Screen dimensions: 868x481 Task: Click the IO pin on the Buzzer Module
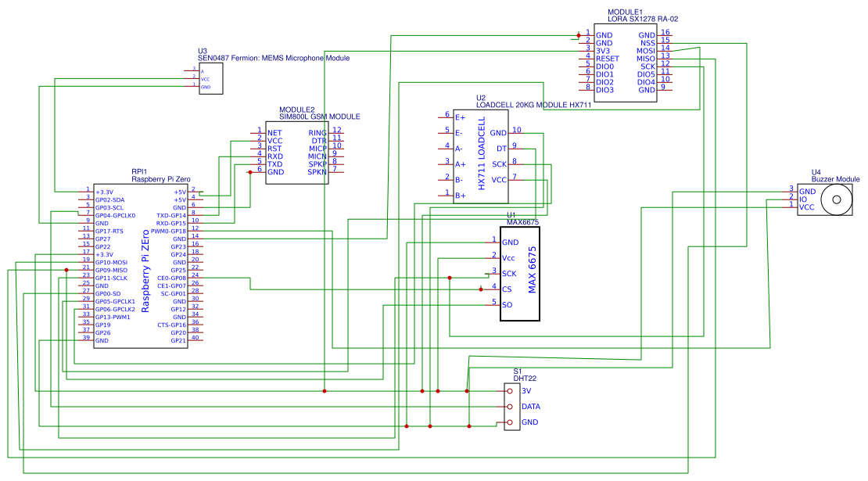coord(802,199)
